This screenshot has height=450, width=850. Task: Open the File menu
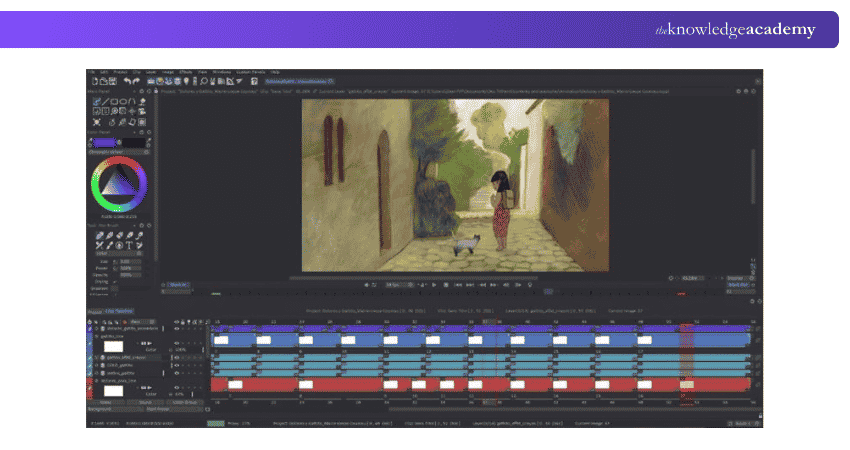coord(92,72)
